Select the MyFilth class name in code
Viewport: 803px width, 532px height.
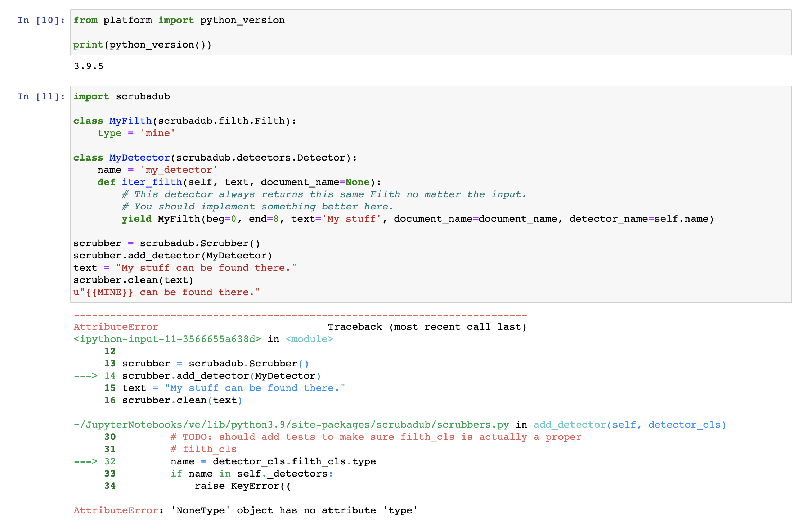(130, 121)
